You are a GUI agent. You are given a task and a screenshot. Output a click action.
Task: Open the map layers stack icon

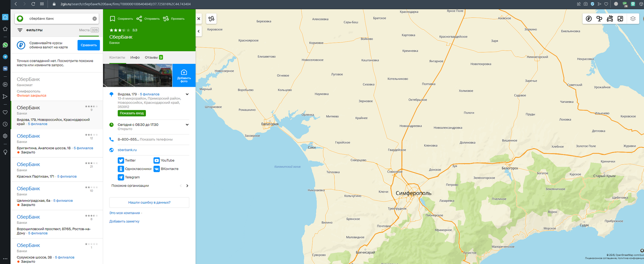click(633, 19)
